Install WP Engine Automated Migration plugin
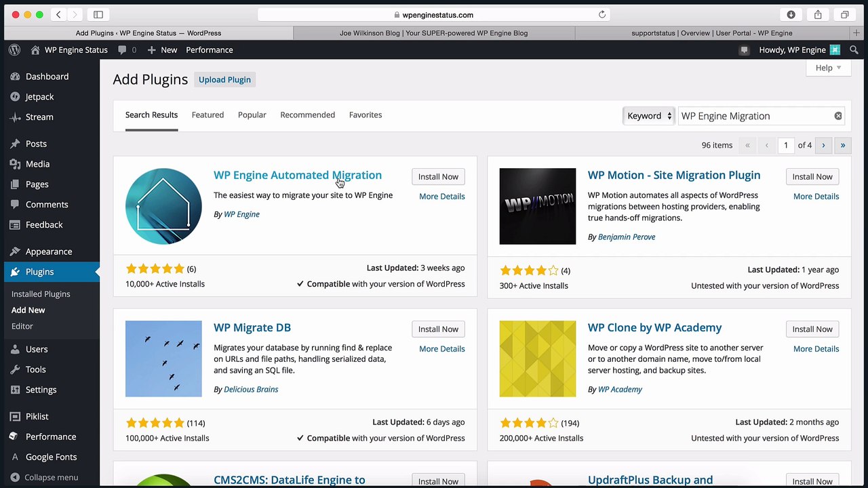Viewport: 868px width, 488px height. click(x=438, y=176)
